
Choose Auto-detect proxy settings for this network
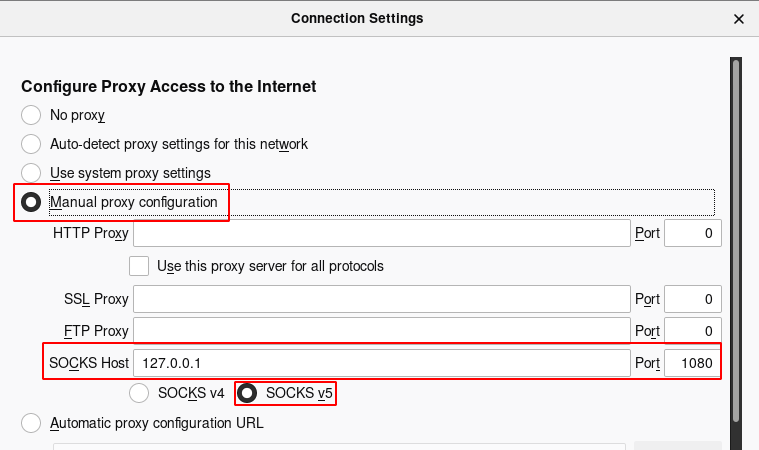coord(32,144)
